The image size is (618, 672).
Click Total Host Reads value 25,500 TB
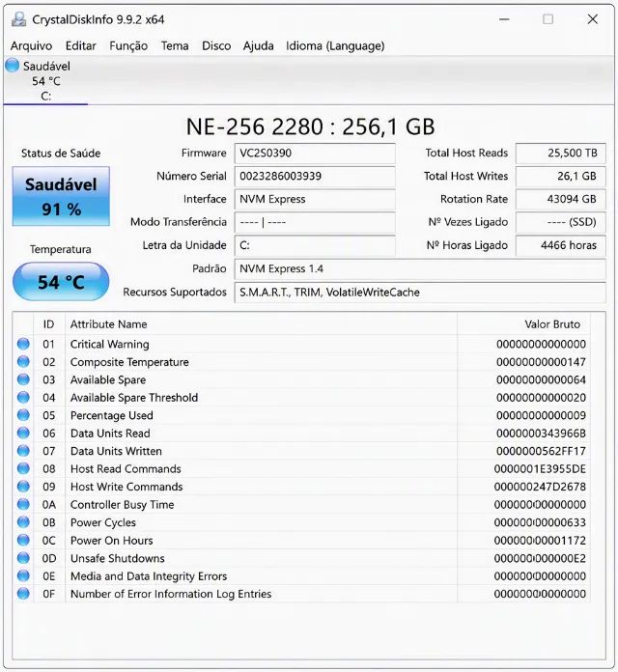[561, 153]
